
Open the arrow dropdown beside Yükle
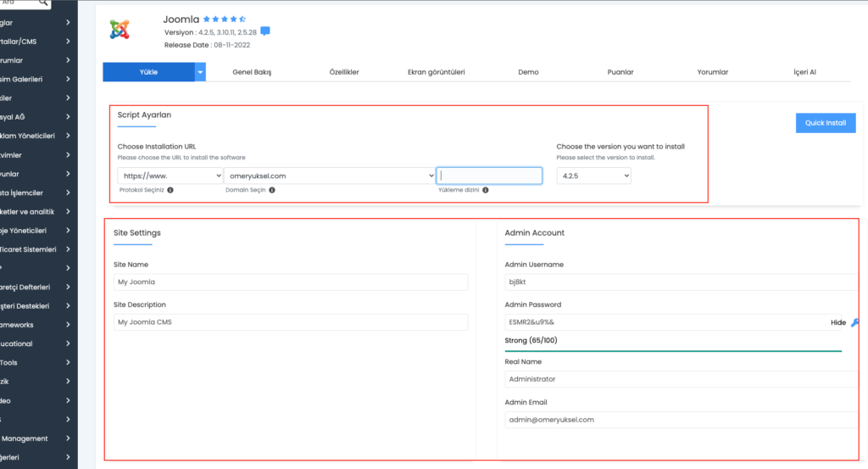(x=200, y=72)
